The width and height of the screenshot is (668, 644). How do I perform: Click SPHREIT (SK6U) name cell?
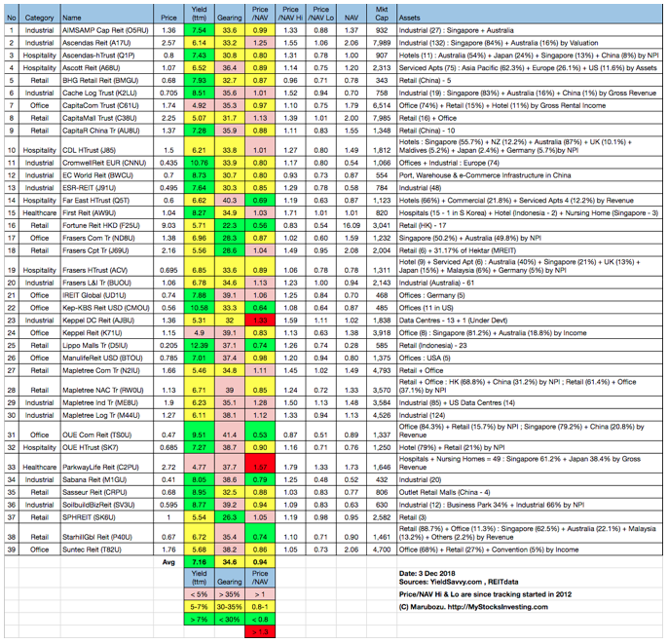(107, 517)
